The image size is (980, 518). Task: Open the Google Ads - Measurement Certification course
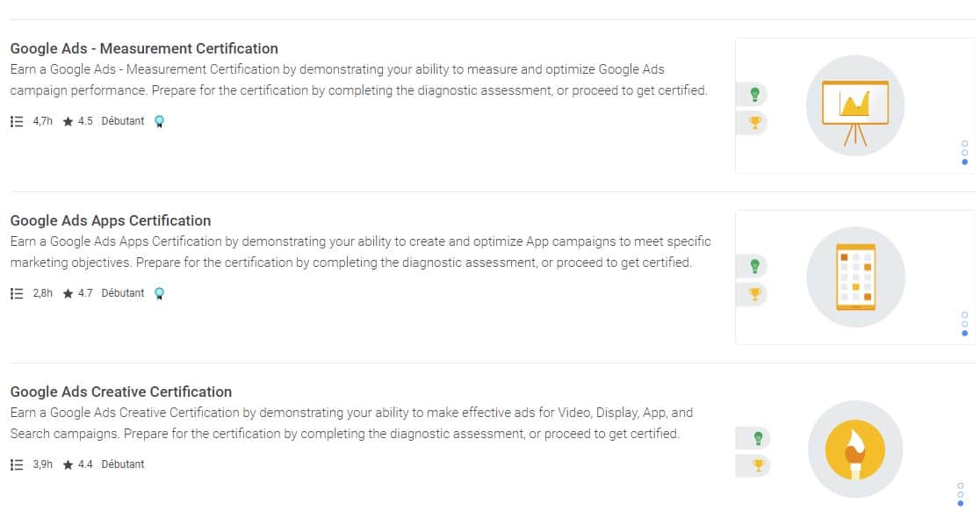143,48
